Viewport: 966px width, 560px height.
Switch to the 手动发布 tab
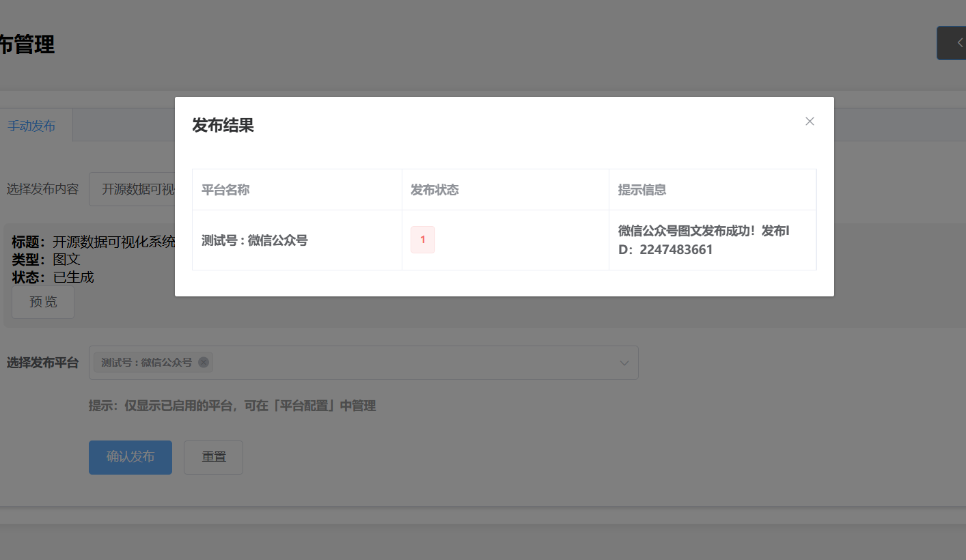click(31, 126)
